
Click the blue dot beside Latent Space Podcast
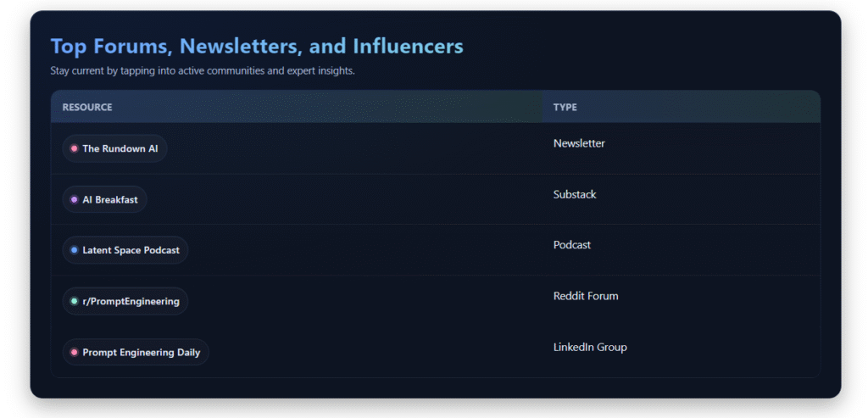(x=74, y=250)
